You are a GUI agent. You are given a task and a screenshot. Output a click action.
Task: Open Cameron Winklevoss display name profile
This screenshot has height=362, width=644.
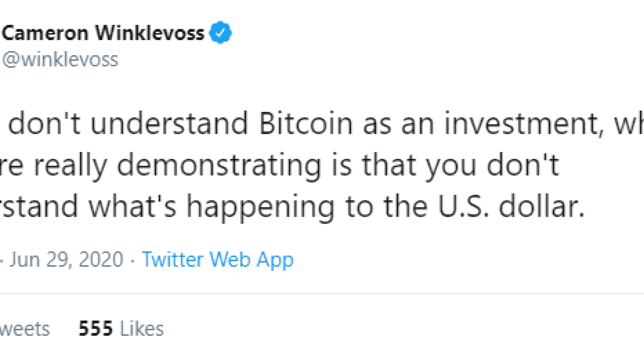point(103,33)
